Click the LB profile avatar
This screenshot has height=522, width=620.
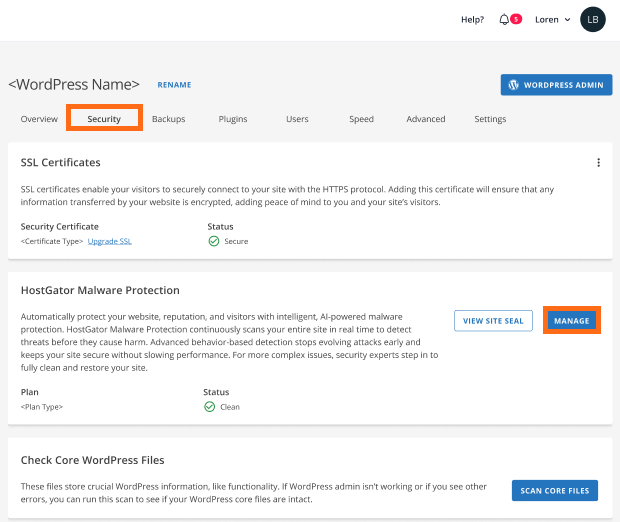(x=592, y=19)
